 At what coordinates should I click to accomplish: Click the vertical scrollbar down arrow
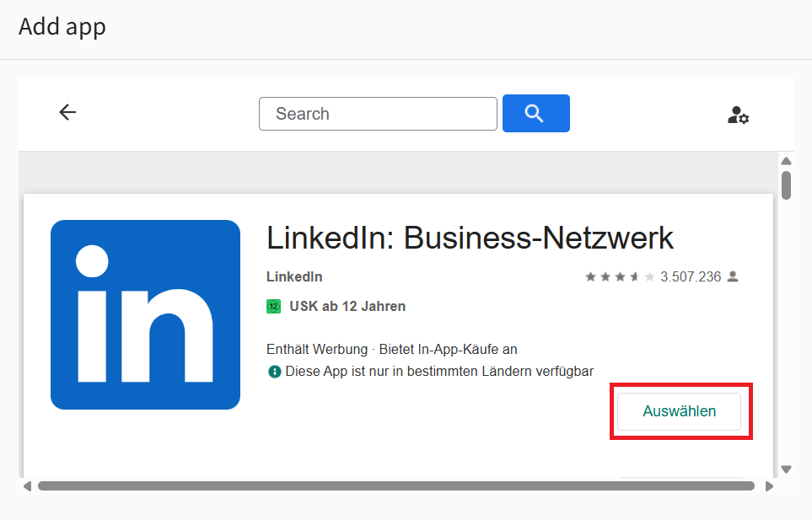pos(786,469)
